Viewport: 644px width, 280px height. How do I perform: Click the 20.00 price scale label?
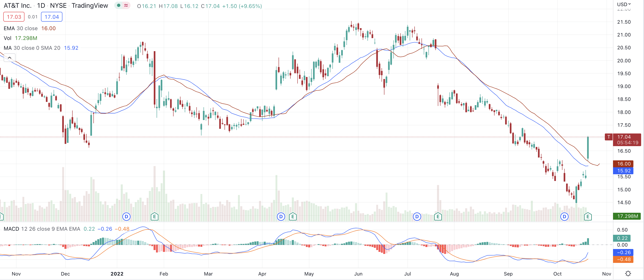pyautogui.click(x=624, y=61)
